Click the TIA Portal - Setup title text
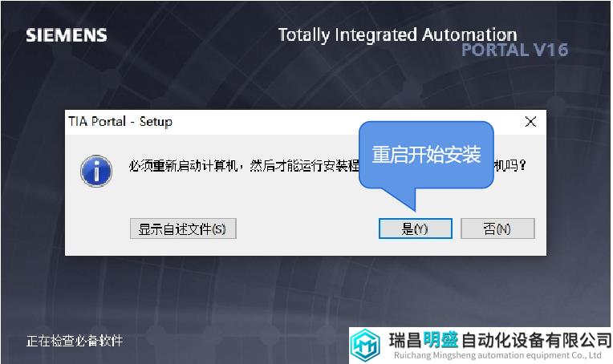 point(120,121)
